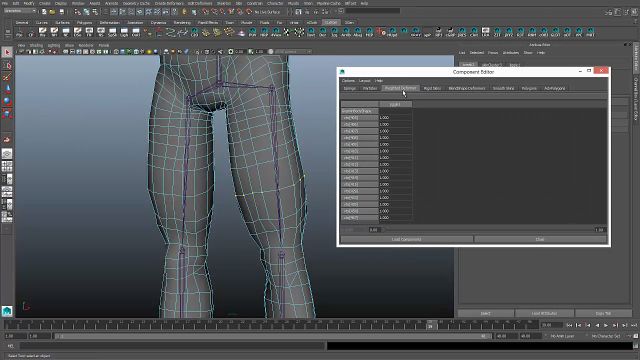
Task: Select the arrow Select tool in toolbox
Action: [x=7, y=52]
